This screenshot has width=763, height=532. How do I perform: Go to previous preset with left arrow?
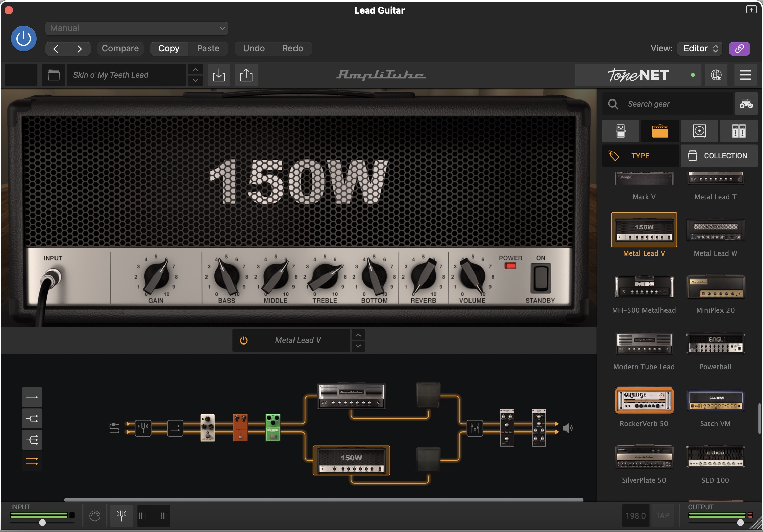(56, 49)
